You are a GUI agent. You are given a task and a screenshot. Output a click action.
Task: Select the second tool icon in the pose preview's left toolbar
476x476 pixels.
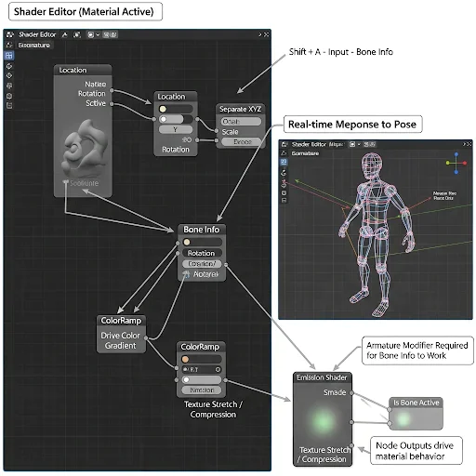click(x=284, y=173)
